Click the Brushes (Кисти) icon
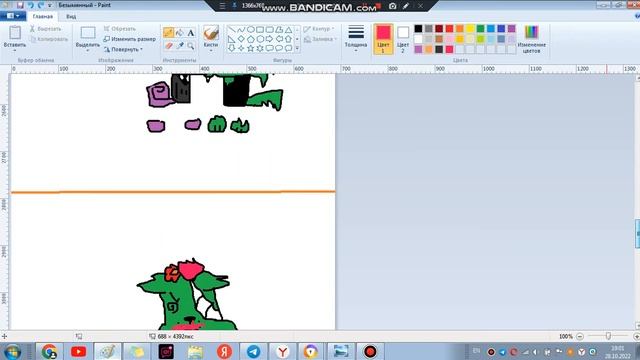The height and width of the screenshot is (360, 640). pos(211,33)
